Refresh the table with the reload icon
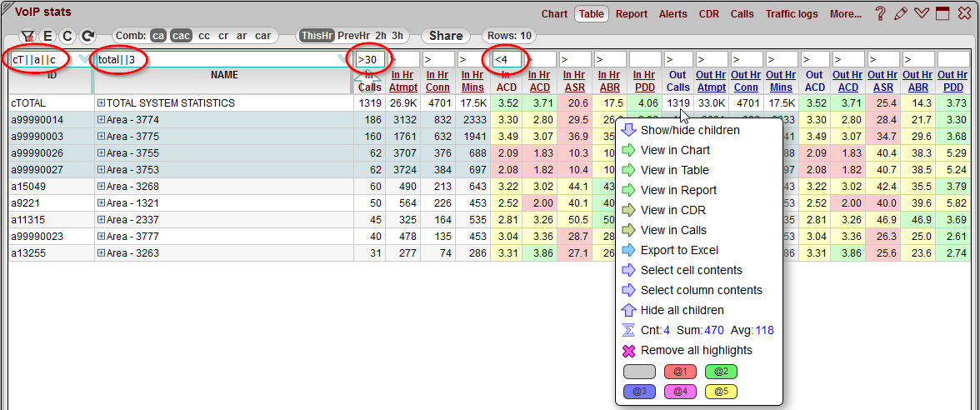The height and width of the screenshot is (410, 980). 88,37
